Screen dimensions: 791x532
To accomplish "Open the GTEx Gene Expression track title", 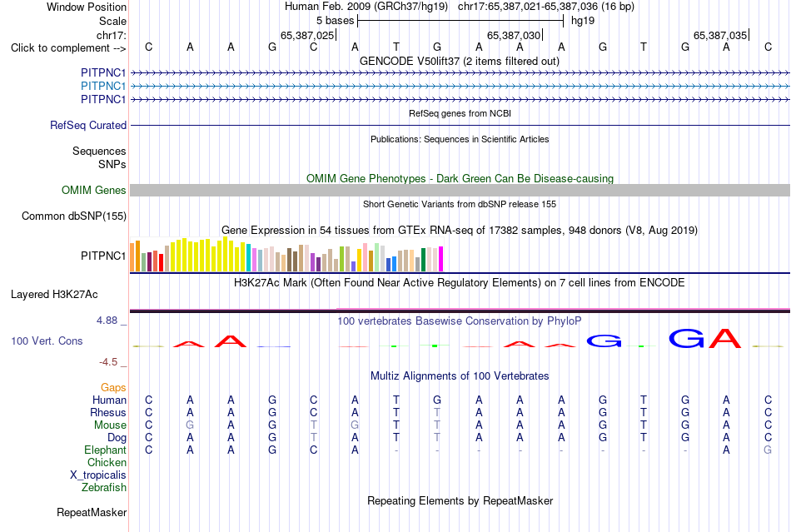I will [460, 231].
